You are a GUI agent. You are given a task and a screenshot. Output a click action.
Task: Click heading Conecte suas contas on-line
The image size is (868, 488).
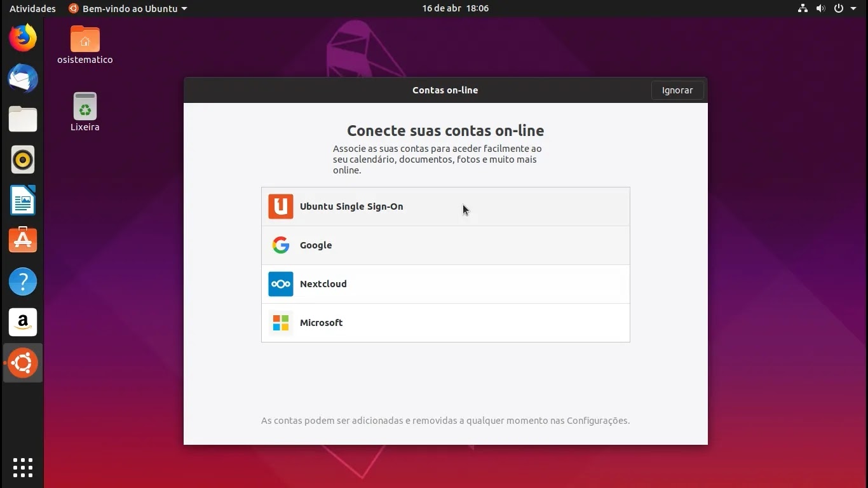pos(445,130)
